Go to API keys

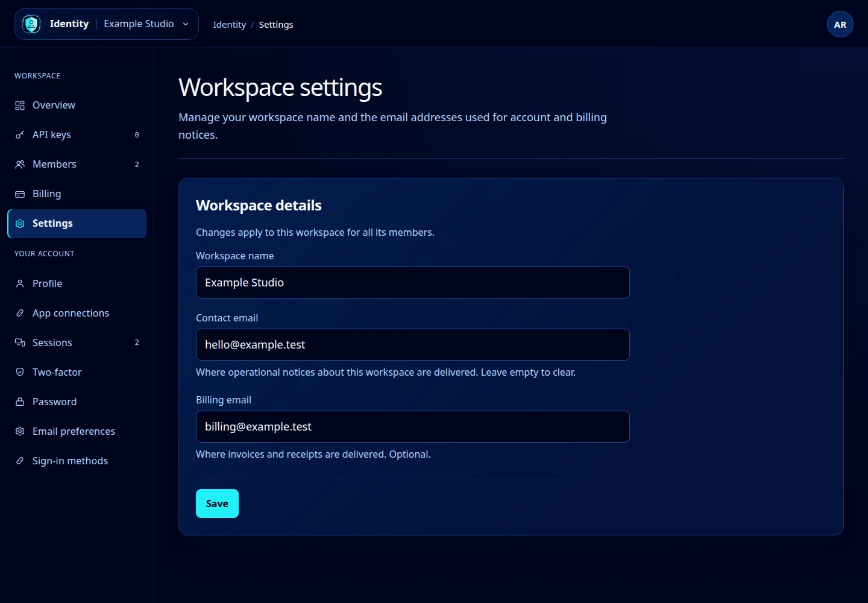coord(77,135)
